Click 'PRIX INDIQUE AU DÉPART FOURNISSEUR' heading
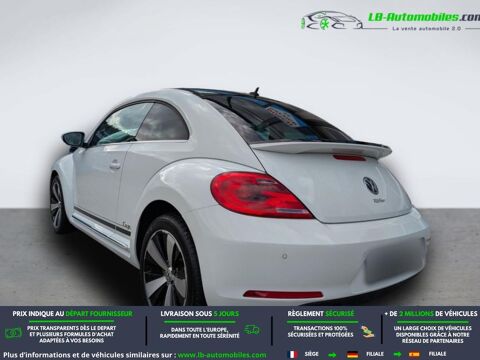 [72, 314]
